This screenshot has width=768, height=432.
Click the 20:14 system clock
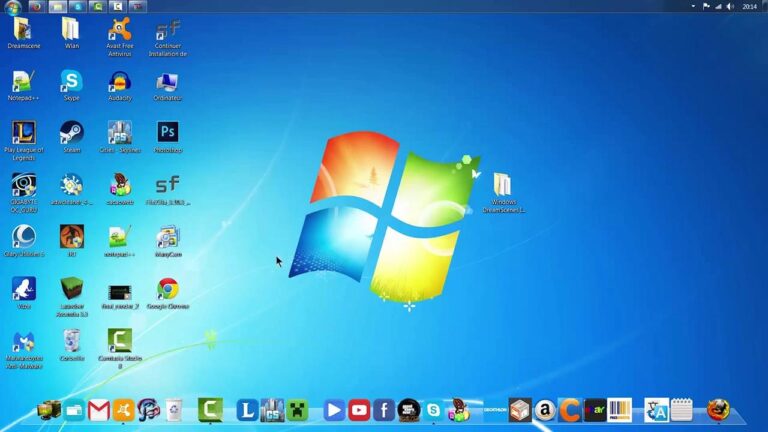[749, 6]
